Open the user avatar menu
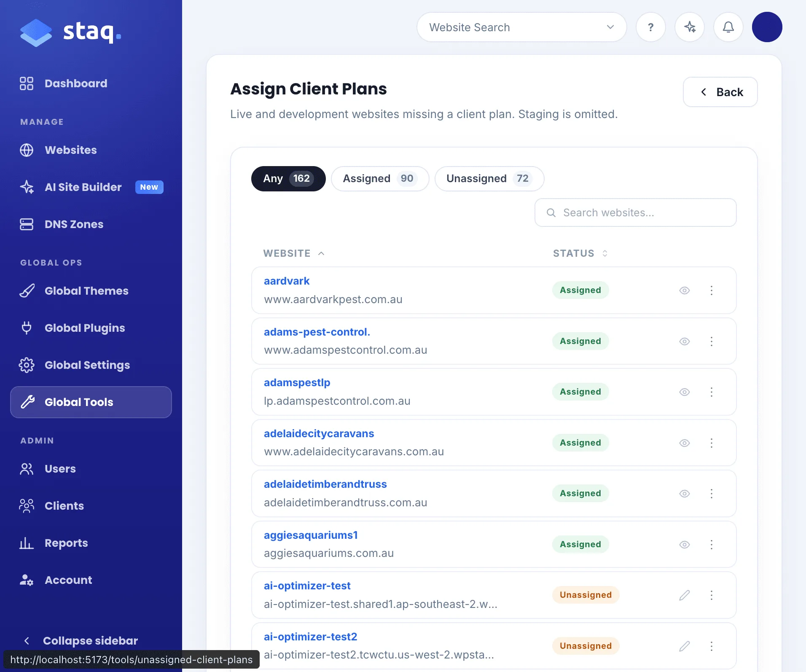Image resolution: width=806 pixels, height=672 pixels. (767, 27)
